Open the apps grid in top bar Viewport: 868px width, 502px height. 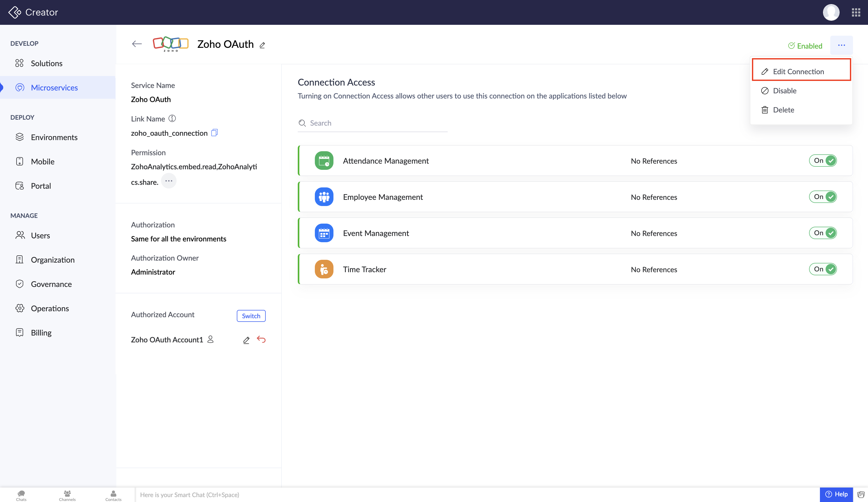pos(856,12)
